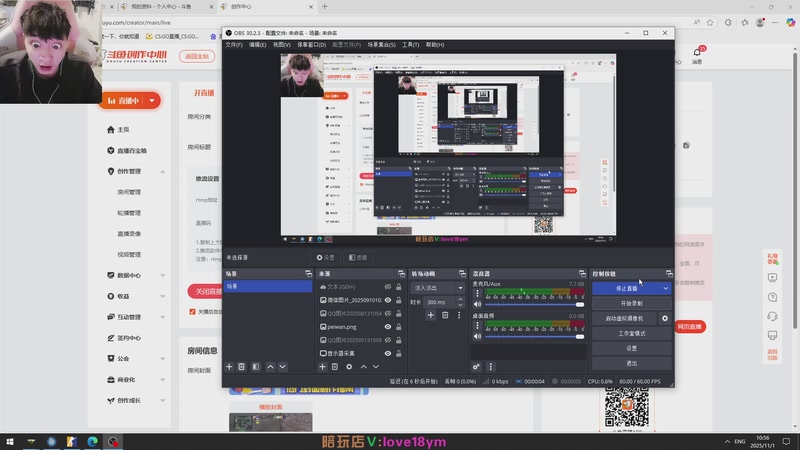
Task: Add a new scene with the plus icon in 场景 panel
Action: (x=229, y=367)
